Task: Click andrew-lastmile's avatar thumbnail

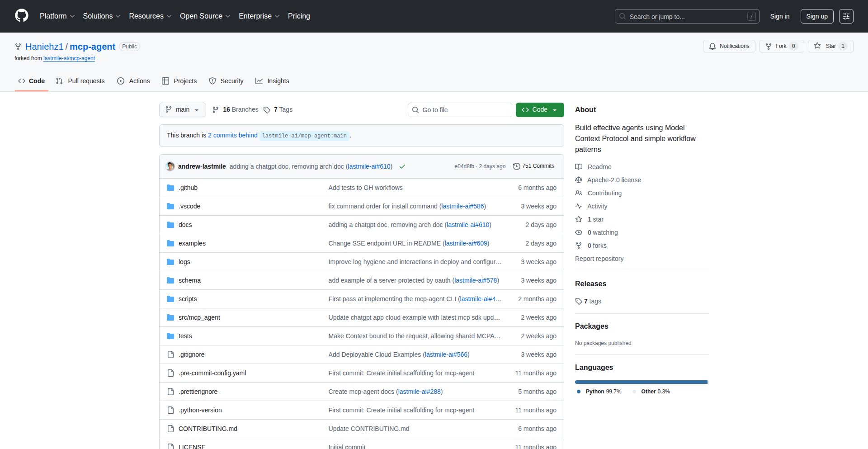Action: click(x=170, y=166)
